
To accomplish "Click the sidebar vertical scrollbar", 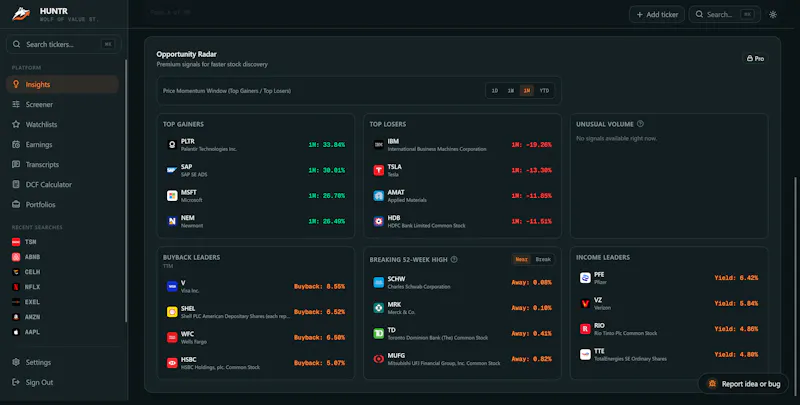I will (126, 191).
